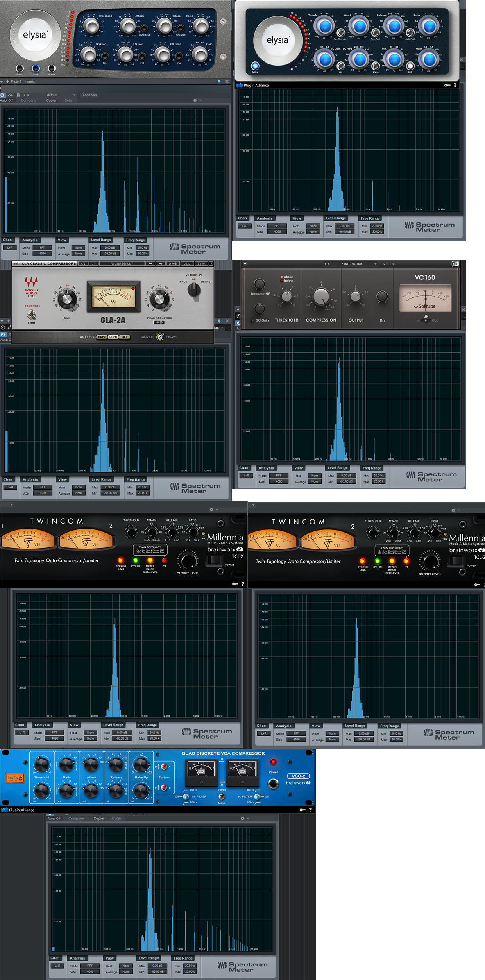Click the VC 160 COMPRESSION knob

coord(321,296)
